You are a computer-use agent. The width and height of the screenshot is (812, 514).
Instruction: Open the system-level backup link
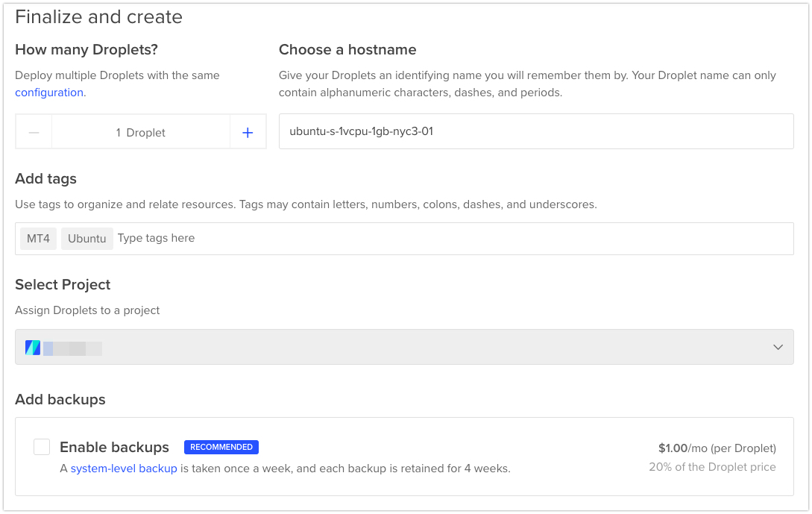pyautogui.click(x=124, y=469)
